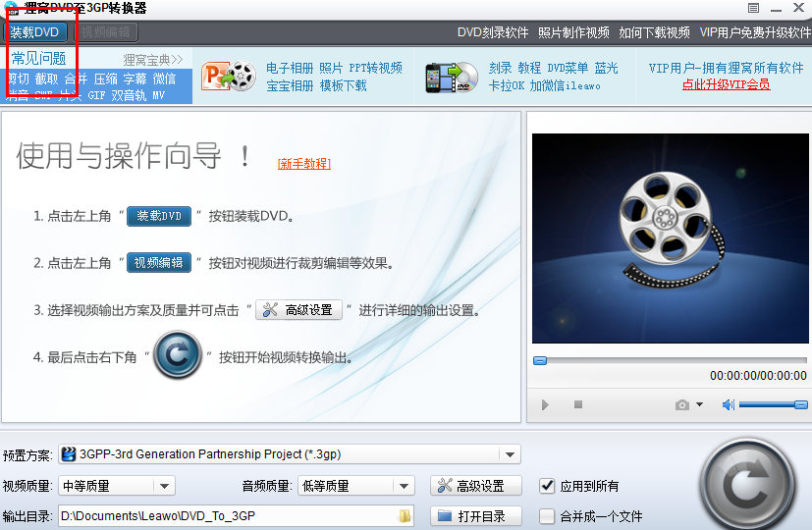Toggle the 应用到所有 checkbox

[x=547, y=486]
